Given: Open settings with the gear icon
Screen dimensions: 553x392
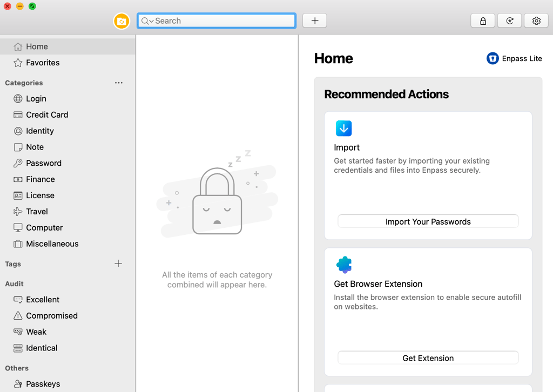Looking at the screenshot, I should click(536, 21).
